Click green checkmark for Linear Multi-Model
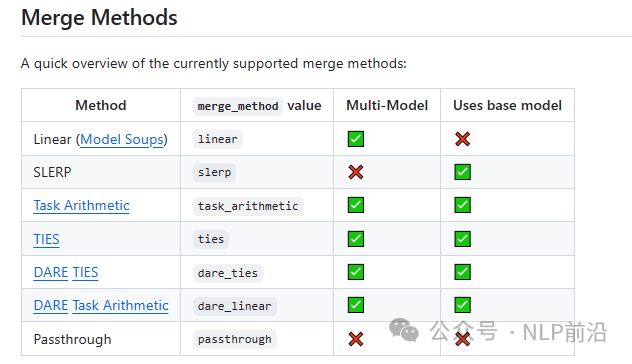 356,139
